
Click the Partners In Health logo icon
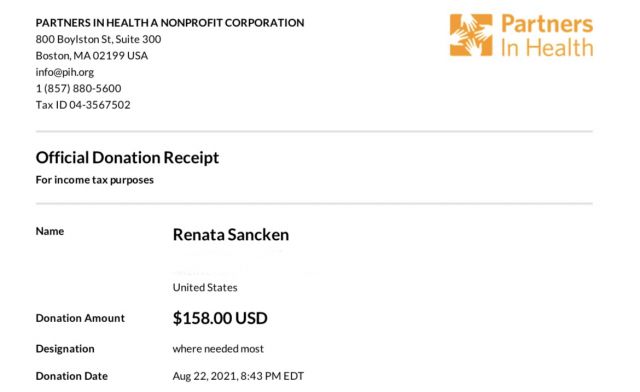(471, 35)
